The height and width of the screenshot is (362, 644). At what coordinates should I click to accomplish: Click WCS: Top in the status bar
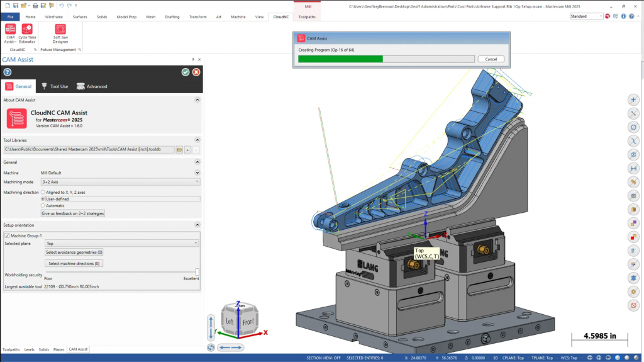pyautogui.click(x=569, y=358)
